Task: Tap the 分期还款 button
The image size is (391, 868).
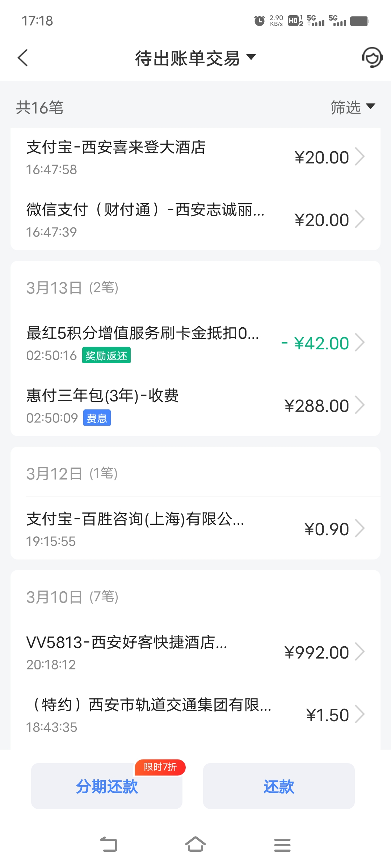Action: [x=107, y=786]
